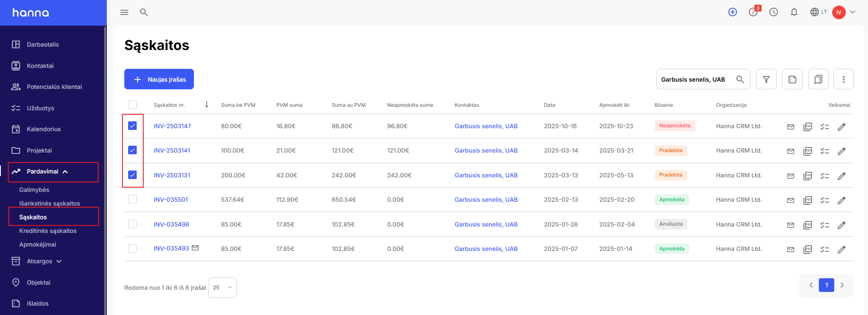Viewport: 868px width, 315px height.
Task: Sort by Sąskaitos nr. arrow
Action: pos(207,105)
